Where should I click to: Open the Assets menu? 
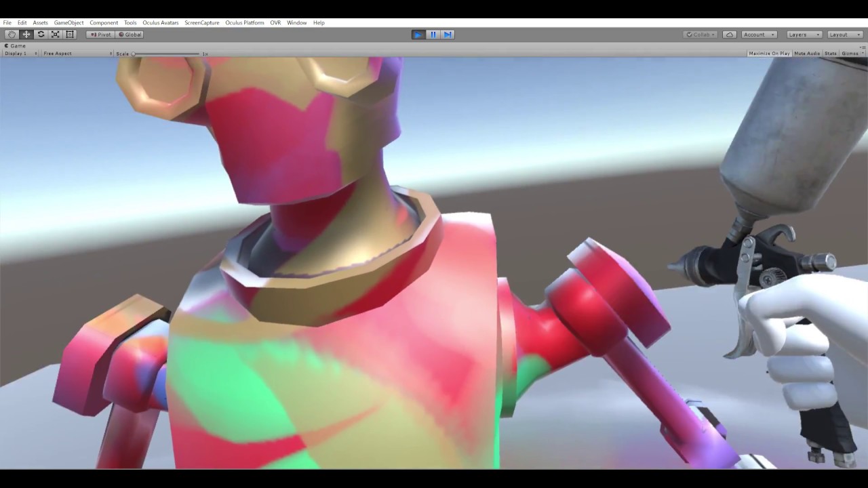pyautogui.click(x=41, y=22)
